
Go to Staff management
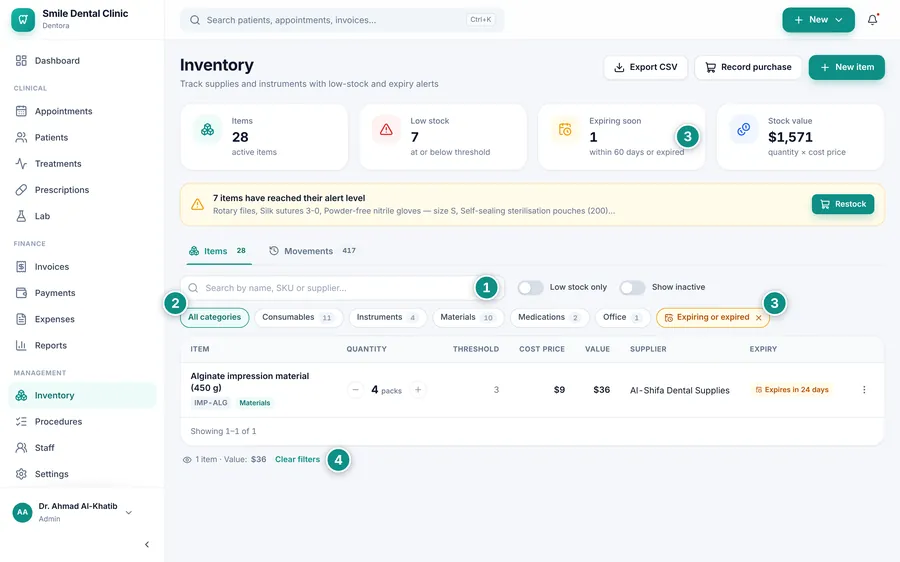(82, 448)
